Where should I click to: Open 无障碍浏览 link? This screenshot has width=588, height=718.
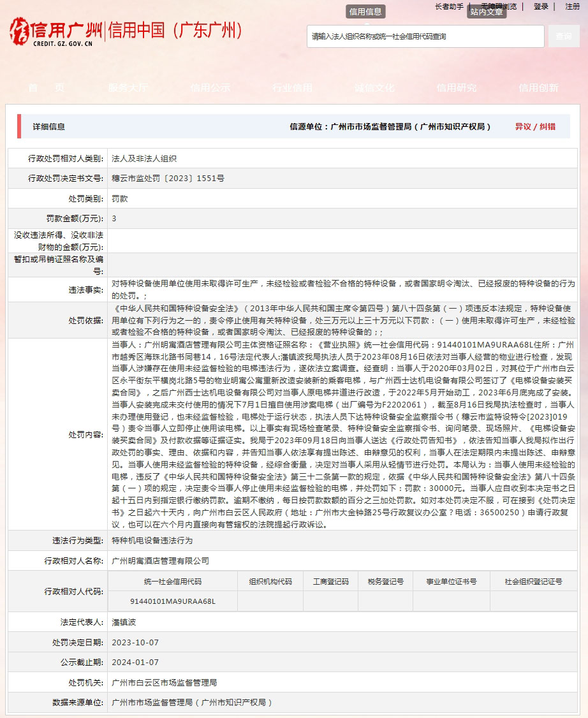499,6
